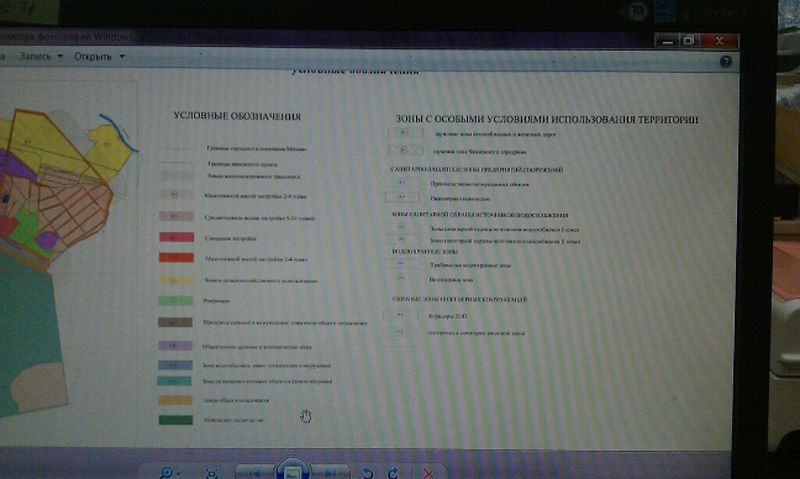Expand the zoom dropdown arrow
800x479 pixels.
(x=178, y=474)
